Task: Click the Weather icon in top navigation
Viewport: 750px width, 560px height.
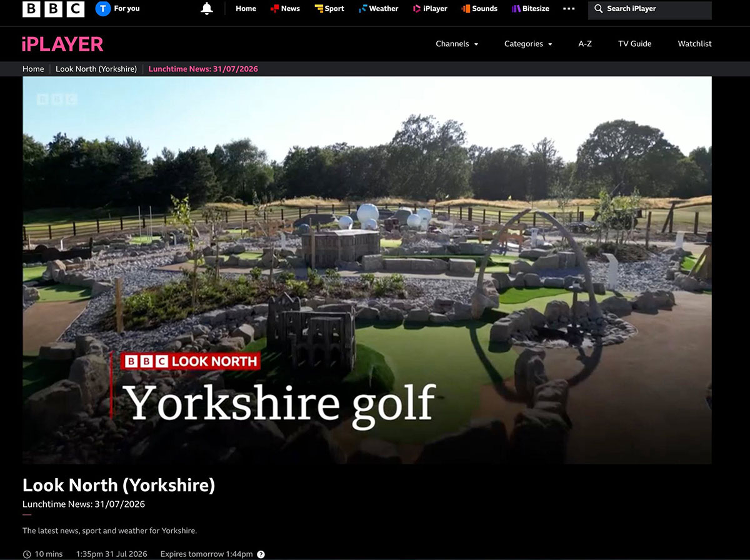Action: coord(362,9)
